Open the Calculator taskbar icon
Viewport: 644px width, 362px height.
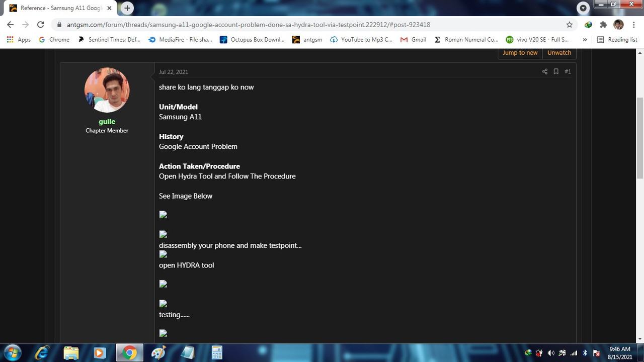[x=216, y=353]
